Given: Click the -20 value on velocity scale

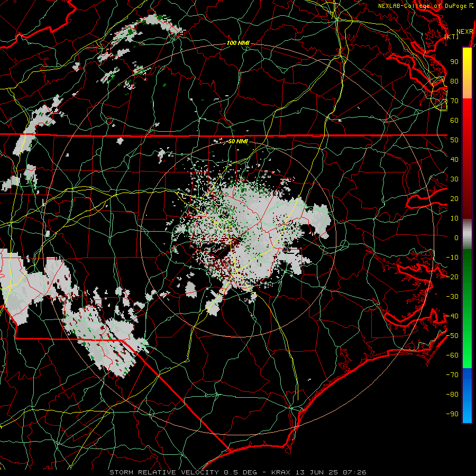Looking at the screenshot, I should click(x=452, y=277).
